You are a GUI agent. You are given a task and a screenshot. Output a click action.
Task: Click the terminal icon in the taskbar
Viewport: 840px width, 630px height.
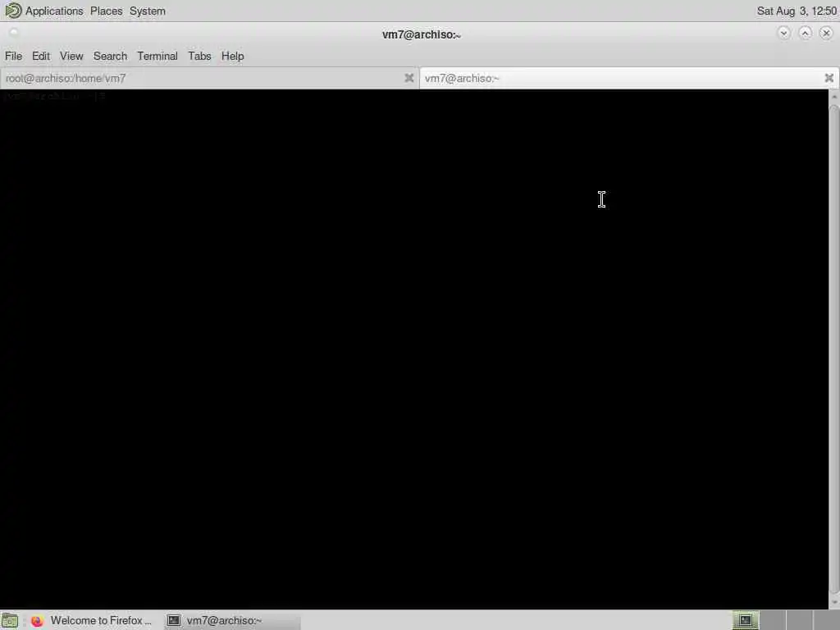pos(174,620)
